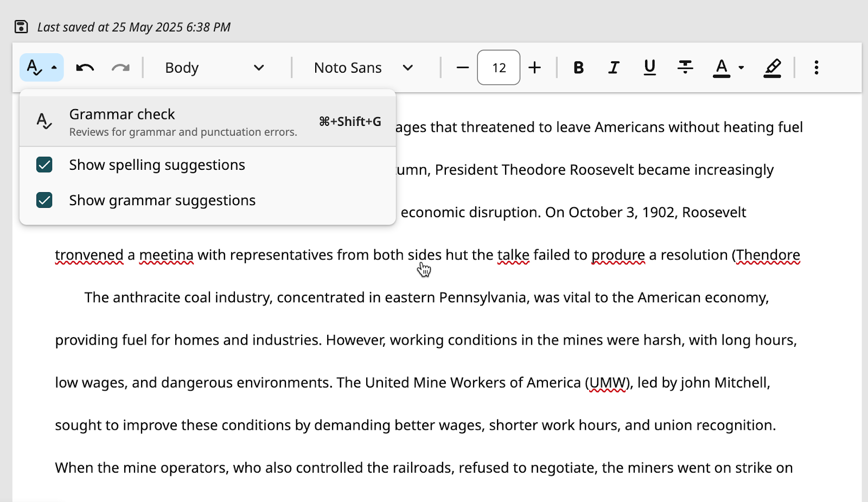Open the text color dropdown arrow
The image size is (868, 502).
pos(741,68)
